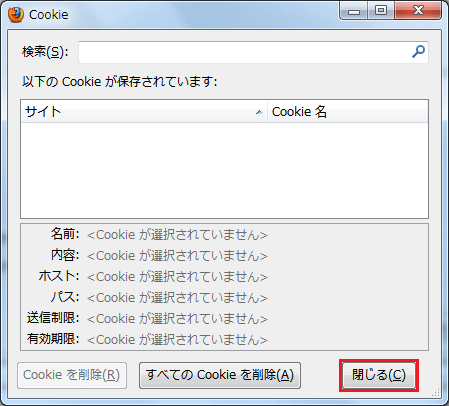
Task: Select the 有効期限 value field
Action: 177,340
